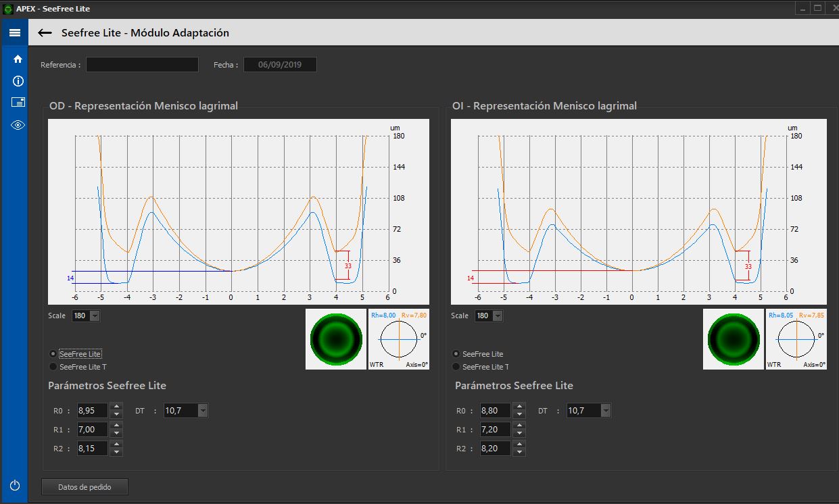The image size is (839, 504).
Task: Open the eye sidebar icon
Action: coord(18,125)
